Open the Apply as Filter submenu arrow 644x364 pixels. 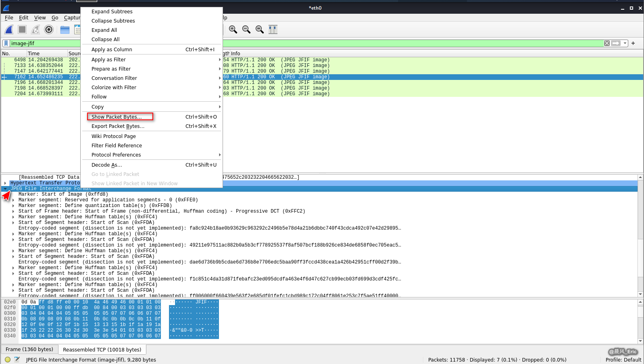(220, 59)
